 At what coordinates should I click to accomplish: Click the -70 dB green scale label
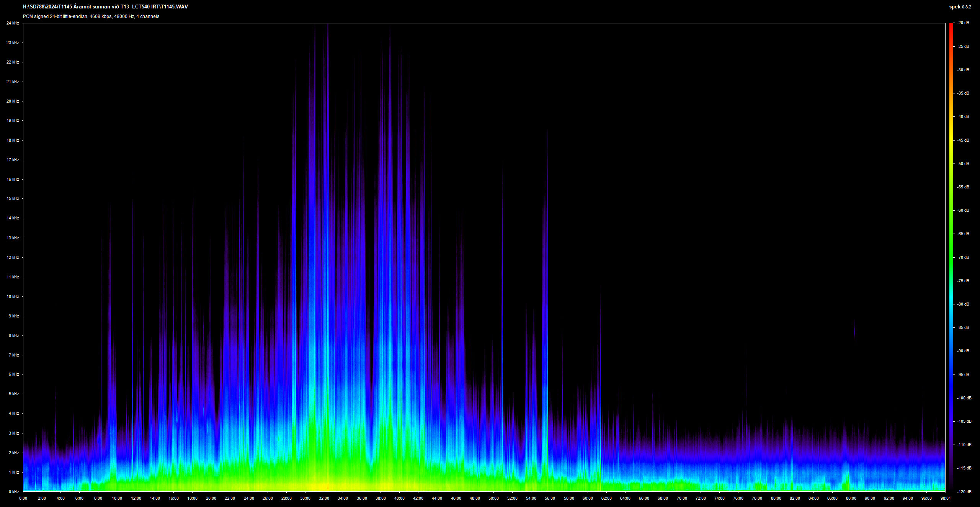pyautogui.click(x=963, y=257)
